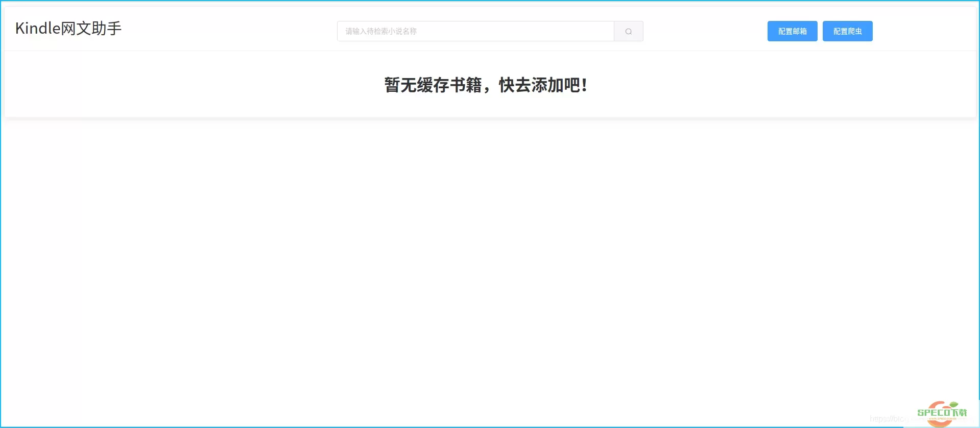Click the search magnifier icon button
980x428 pixels.
[x=628, y=31]
